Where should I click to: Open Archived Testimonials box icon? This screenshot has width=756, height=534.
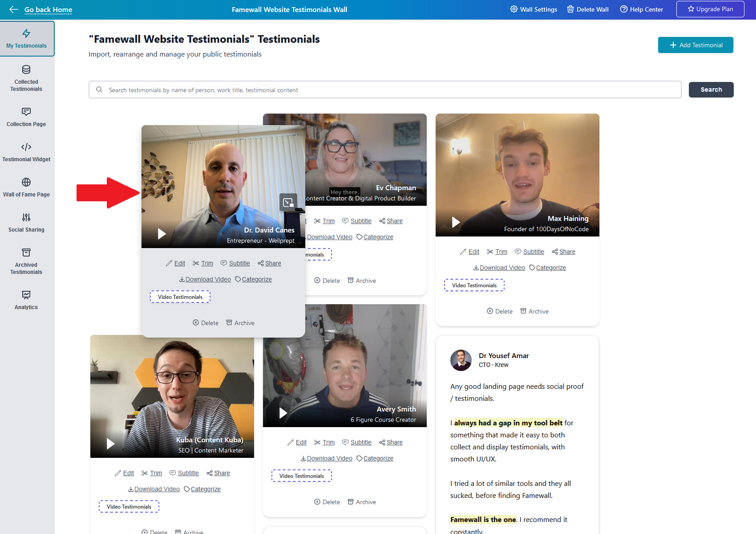(x=26, y=253)
